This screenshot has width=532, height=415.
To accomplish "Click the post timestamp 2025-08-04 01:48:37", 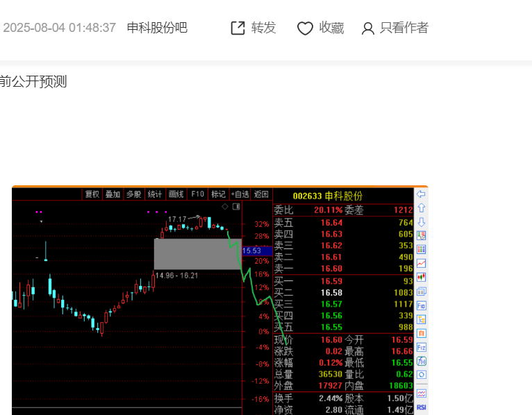I will [60, 28].
